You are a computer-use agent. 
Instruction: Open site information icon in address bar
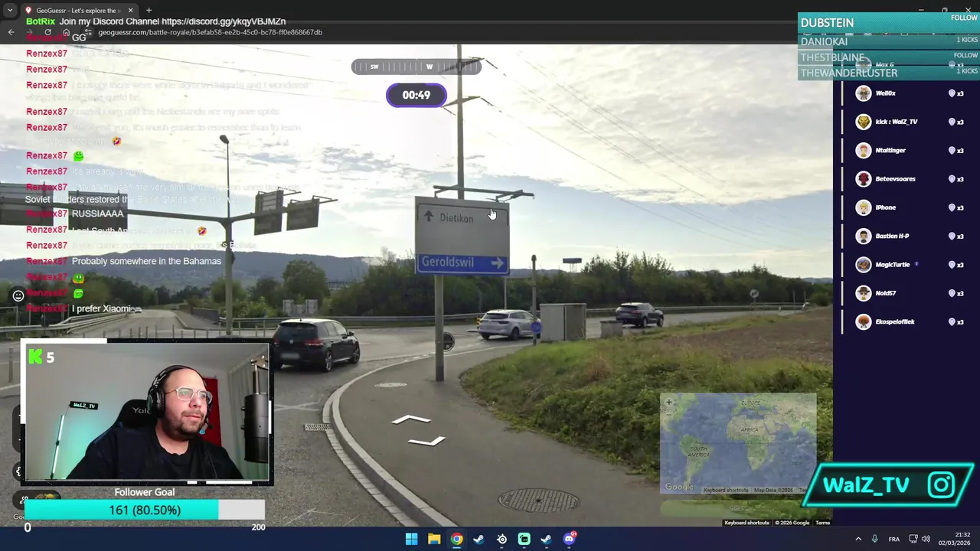(89, 32)
